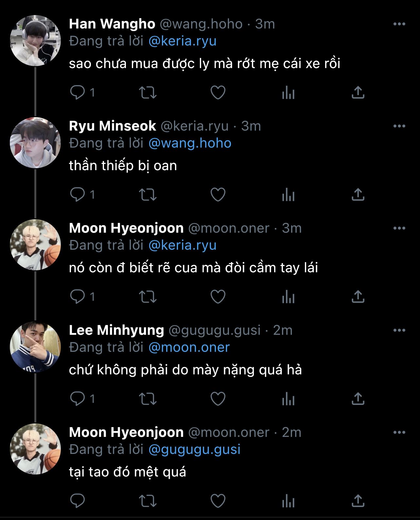Open more options on Ryu Minseok's tweet
Image resolution: width=420 pixels, height=520 pixels.
399,126
